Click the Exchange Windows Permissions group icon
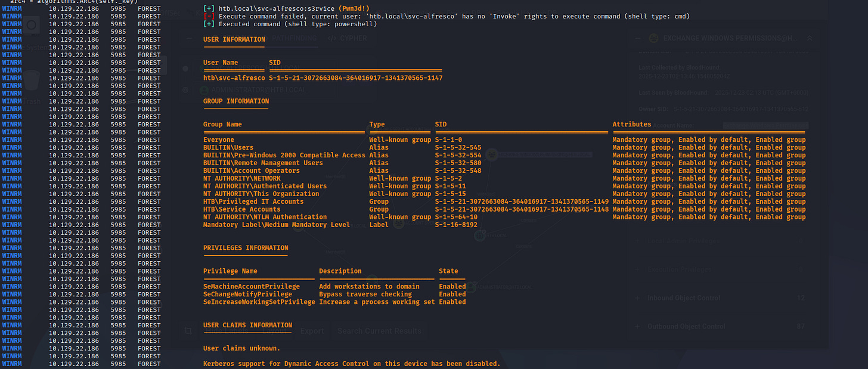The height and width of the screenshot is (369, 868). tap(653, 38)
